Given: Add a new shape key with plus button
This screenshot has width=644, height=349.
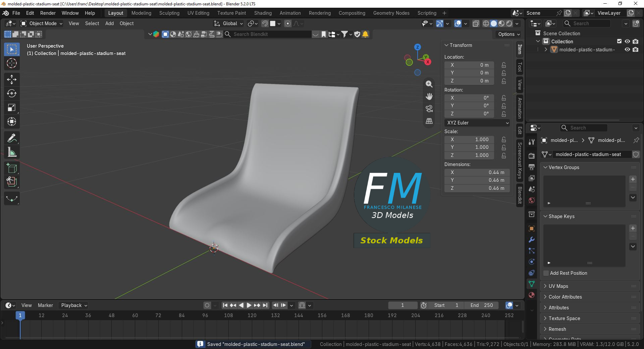Looking at the screenshot, I should 633,228.
